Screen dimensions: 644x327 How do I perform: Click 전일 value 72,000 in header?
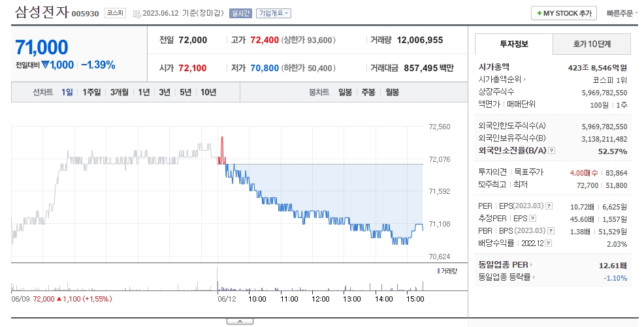click(x=193, y=40)
